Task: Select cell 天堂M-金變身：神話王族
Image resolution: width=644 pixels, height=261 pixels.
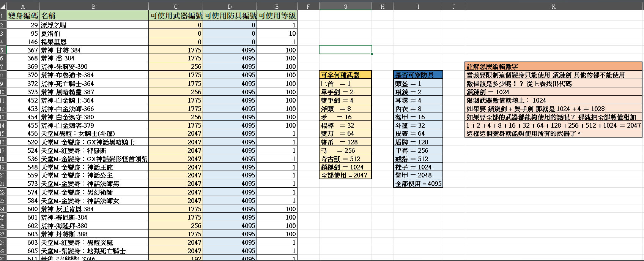Action: coord(94,167)
